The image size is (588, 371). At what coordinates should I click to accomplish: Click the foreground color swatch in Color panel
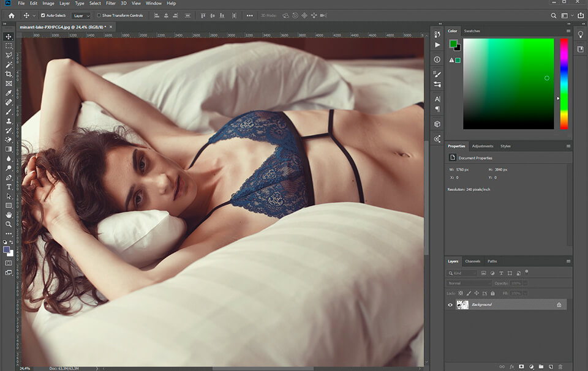(453, 44)
